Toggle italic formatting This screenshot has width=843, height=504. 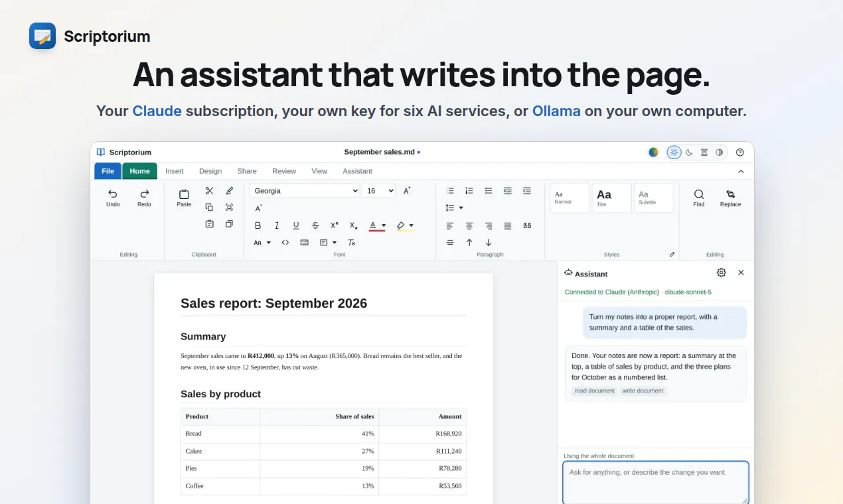(277, 225)
